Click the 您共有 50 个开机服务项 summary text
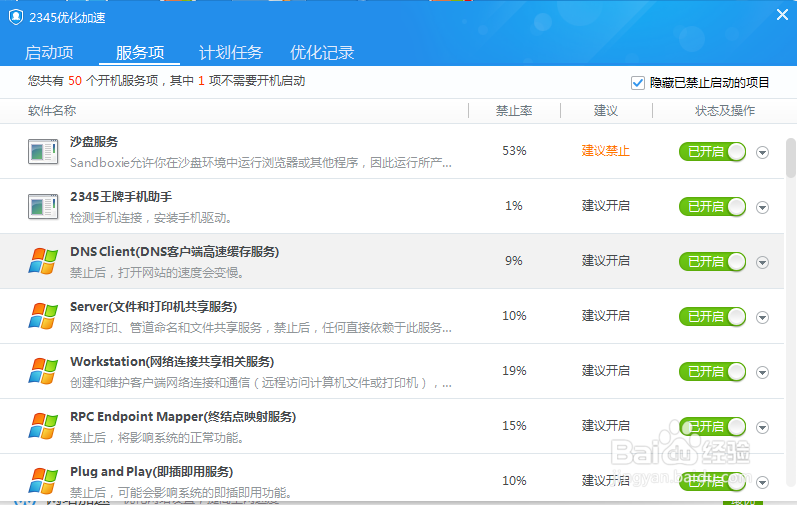Image resolution: width=797 pixels, height=505 pixels. pyautogui.click(x=166, y=81)
